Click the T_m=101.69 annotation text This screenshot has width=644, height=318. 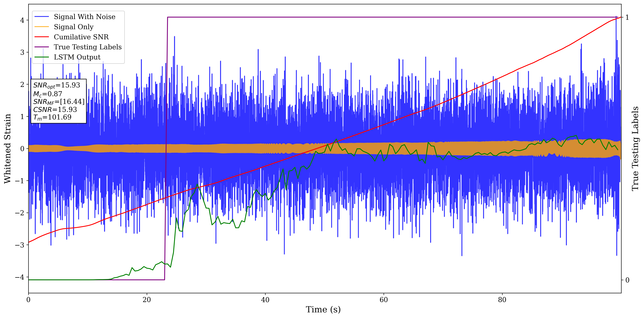52,117
